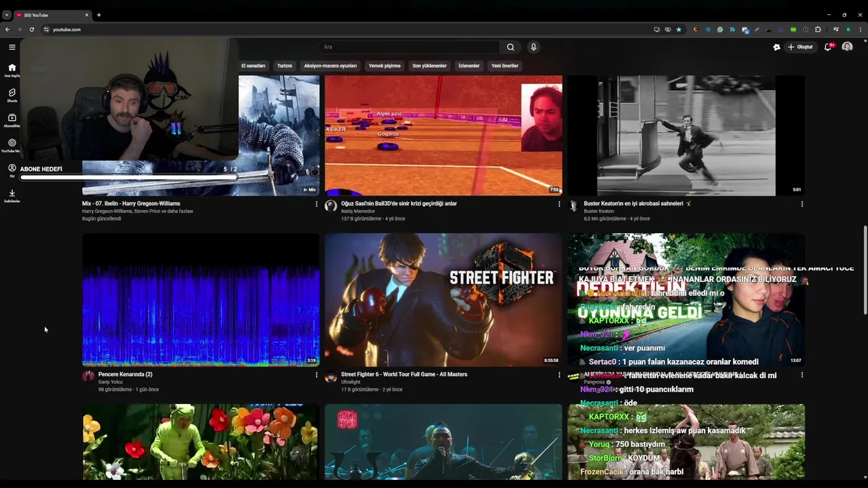Open the purple feather extension icon

(757, 29)
